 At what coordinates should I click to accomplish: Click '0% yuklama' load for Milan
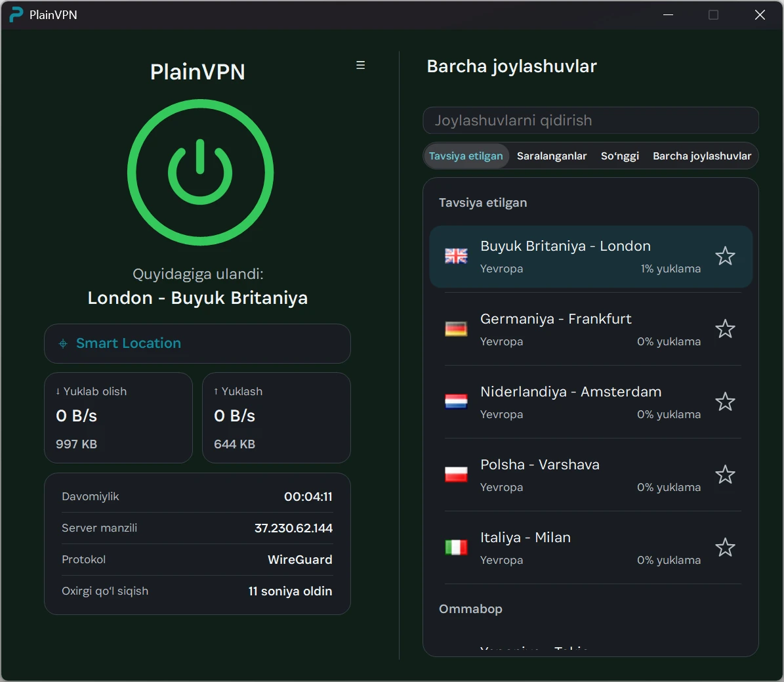(669, 560)
